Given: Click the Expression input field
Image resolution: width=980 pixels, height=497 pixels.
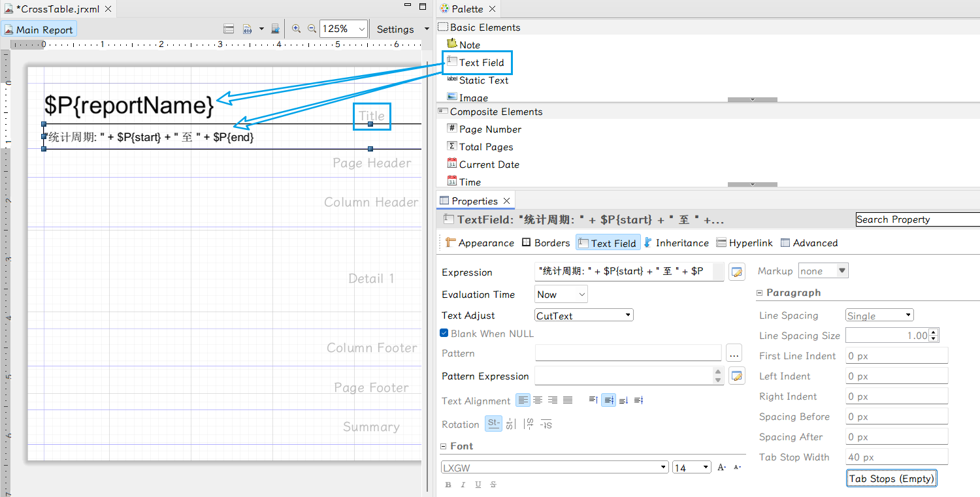Looking at the screenshot, I should [x=629, y=271].
